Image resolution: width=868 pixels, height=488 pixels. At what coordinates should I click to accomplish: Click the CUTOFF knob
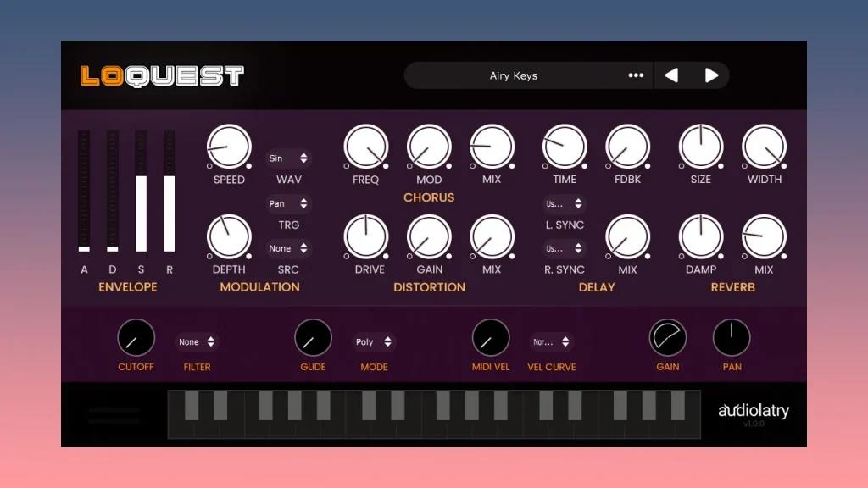pos(136,337)
